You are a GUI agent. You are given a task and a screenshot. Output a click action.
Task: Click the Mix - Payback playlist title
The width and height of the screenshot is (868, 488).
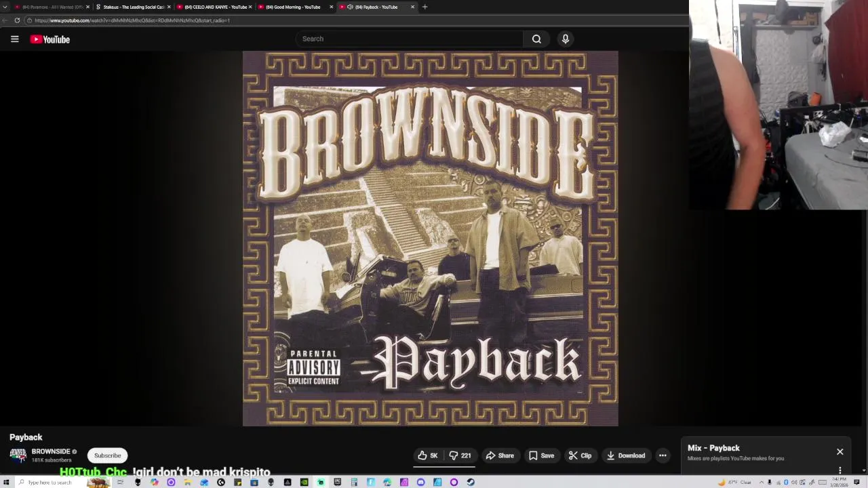713,448
